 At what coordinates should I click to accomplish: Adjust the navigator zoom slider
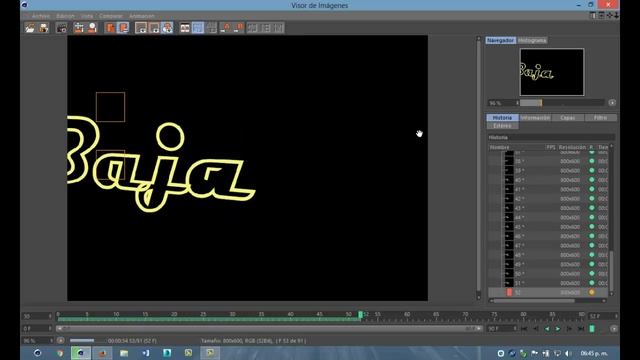[561, 103]
